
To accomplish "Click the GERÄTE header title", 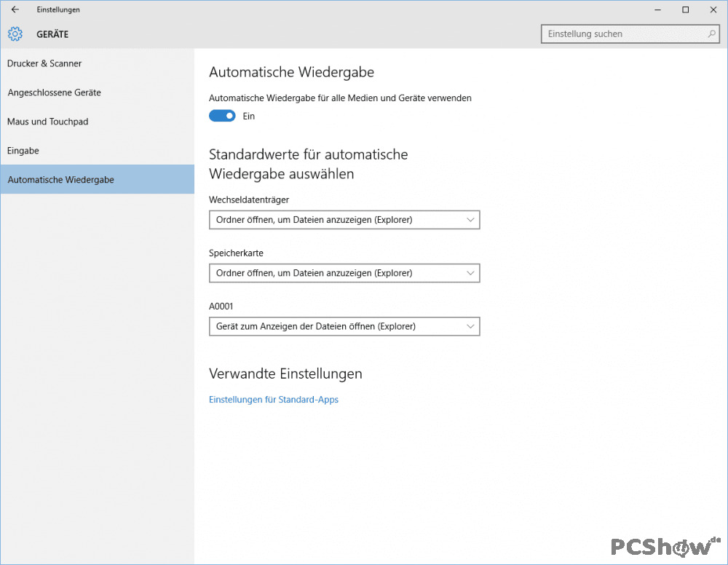I will coord(52,34).
